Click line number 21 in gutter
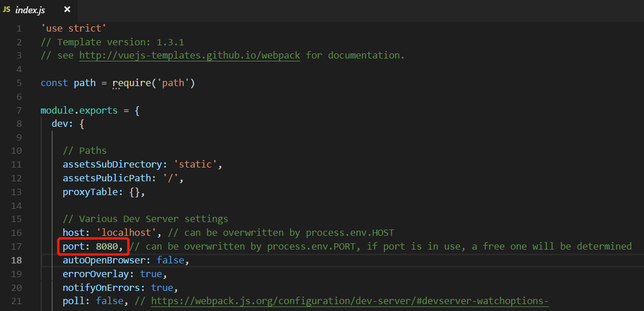 click(16, 301)
